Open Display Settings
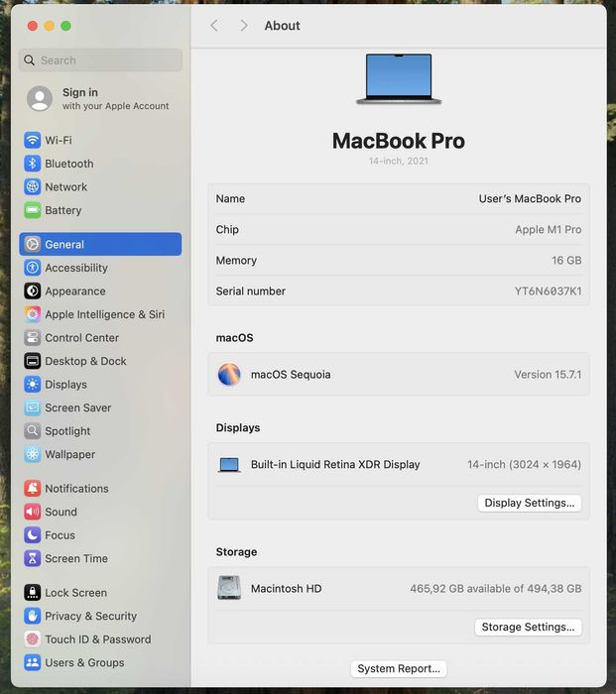This screenshot has height=694, width=616. pyautogui.click(x=529, y=504)
